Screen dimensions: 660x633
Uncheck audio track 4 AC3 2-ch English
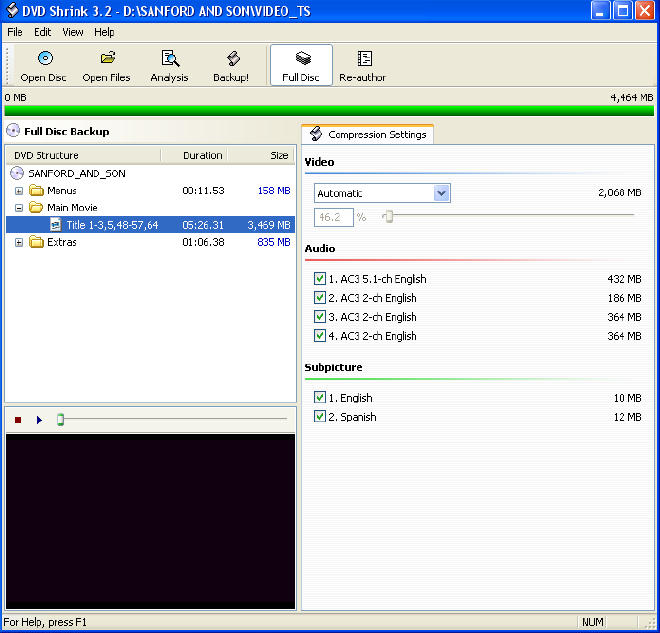(320, 335)
